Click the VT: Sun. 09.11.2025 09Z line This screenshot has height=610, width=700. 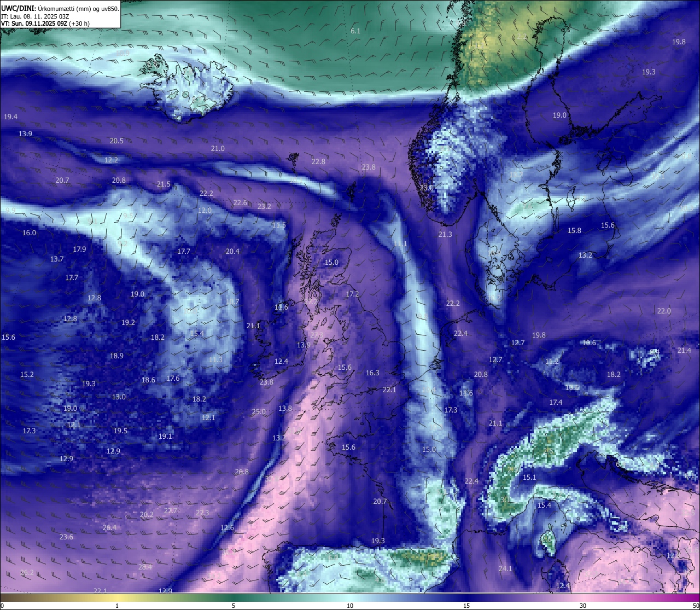[45, 24]
